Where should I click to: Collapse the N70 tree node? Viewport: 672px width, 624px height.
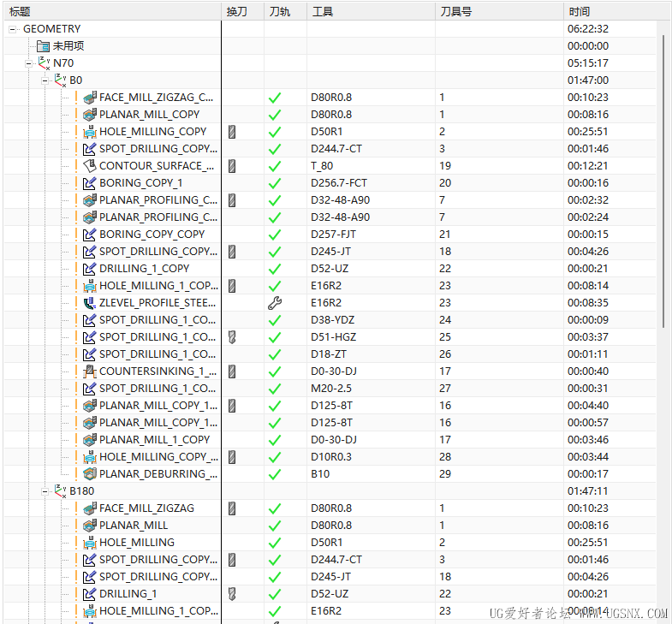29,63
